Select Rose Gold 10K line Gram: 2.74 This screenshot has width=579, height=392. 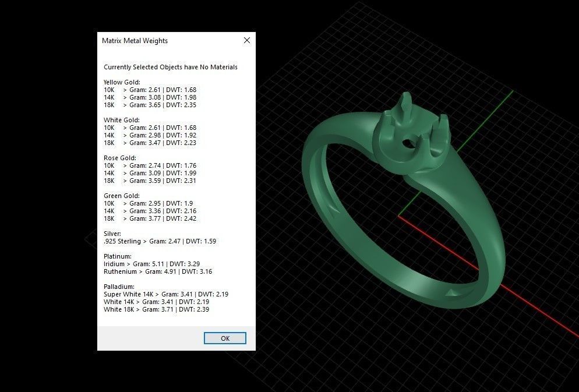(x=150, y=165)
